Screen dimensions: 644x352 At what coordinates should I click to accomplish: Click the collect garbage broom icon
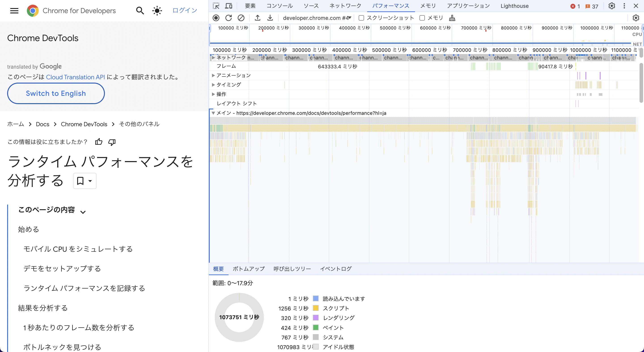click(x=452, y=18)
